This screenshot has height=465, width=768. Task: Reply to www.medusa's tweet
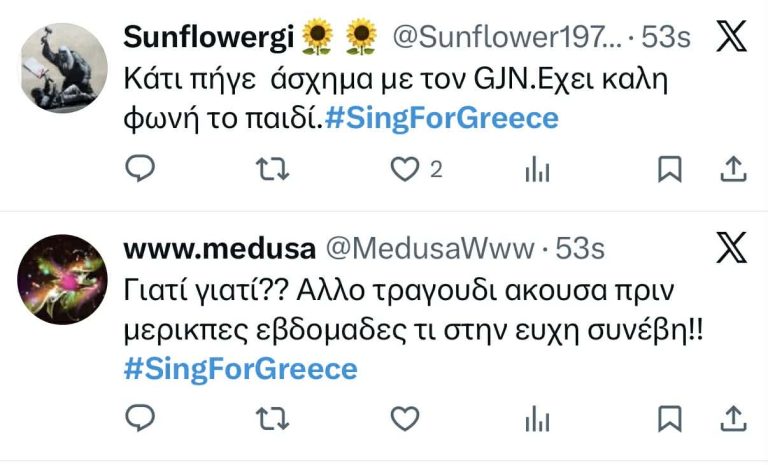tap(141, 416)
